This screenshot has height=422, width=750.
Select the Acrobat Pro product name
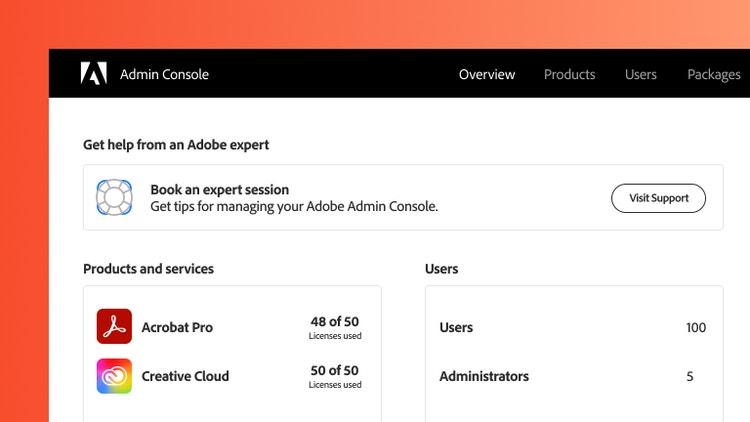(x=177, y=327)
